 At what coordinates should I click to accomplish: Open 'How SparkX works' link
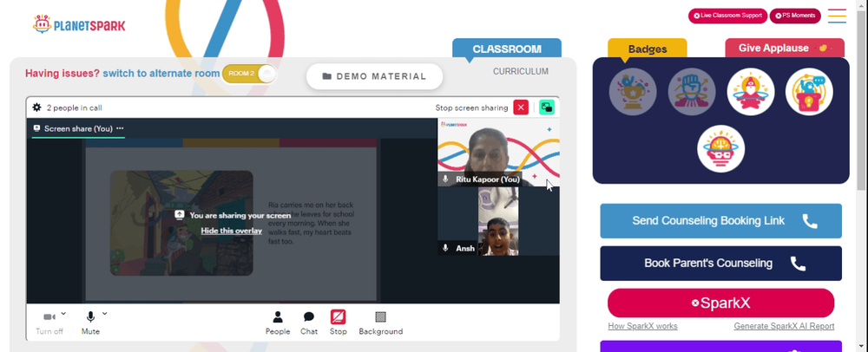click(642, 326)
